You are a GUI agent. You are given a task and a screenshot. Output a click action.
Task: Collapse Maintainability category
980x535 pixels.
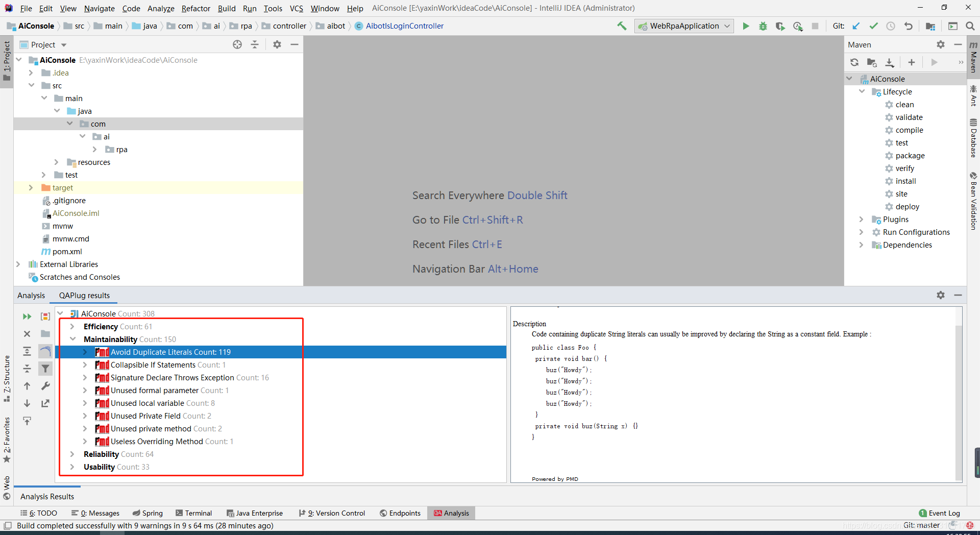pyautogui.click(x=72, y=339)
